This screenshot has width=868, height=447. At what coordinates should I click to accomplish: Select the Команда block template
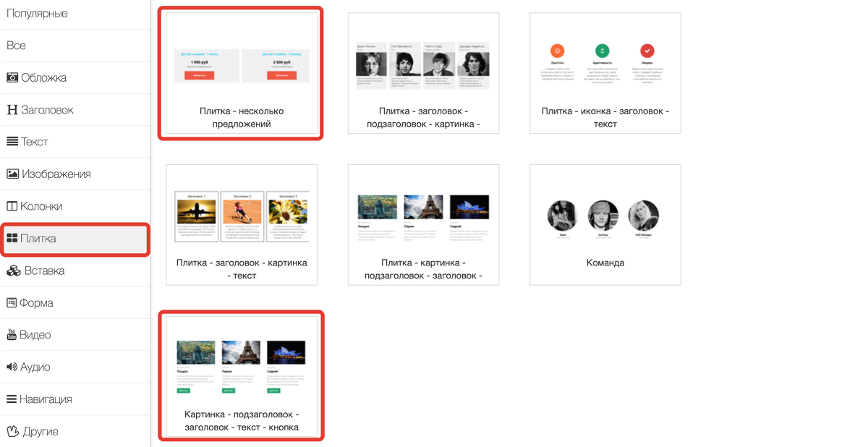click(605, 225)
